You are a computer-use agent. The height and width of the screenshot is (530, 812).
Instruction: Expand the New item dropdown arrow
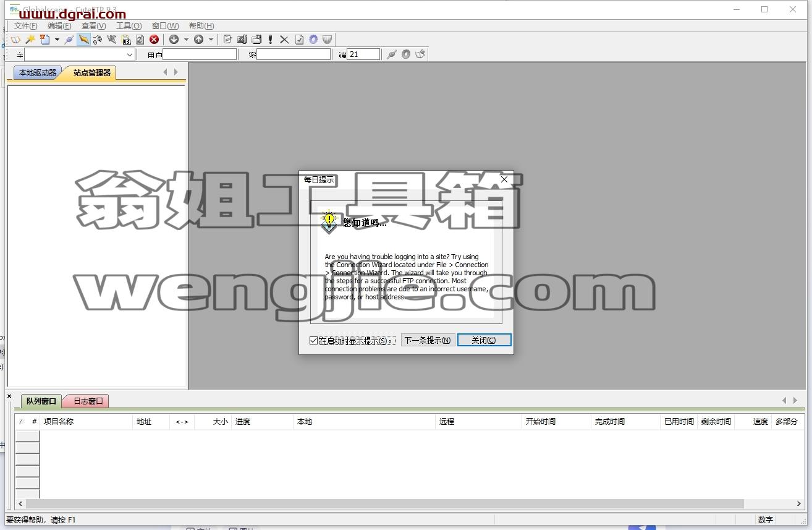57,40
